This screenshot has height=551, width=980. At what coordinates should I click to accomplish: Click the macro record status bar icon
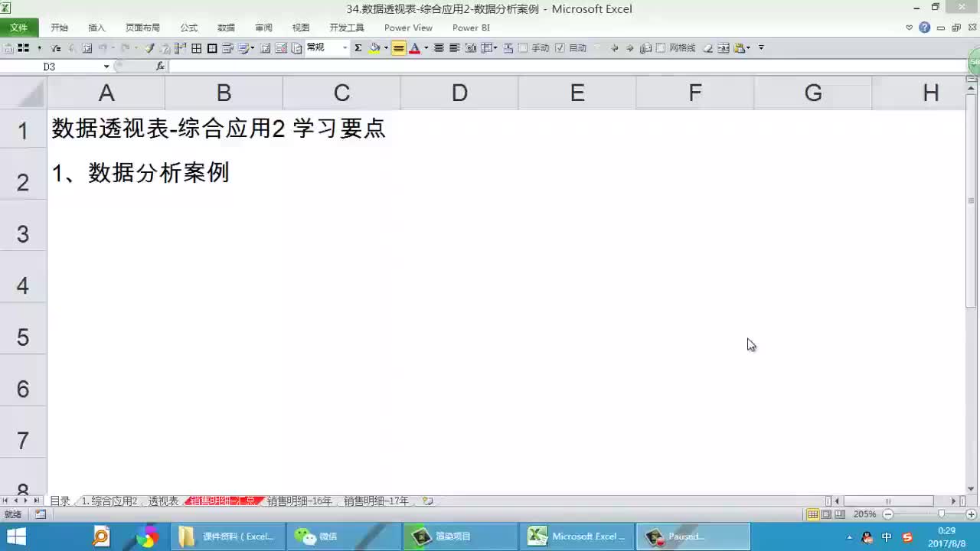click(41, 514)
